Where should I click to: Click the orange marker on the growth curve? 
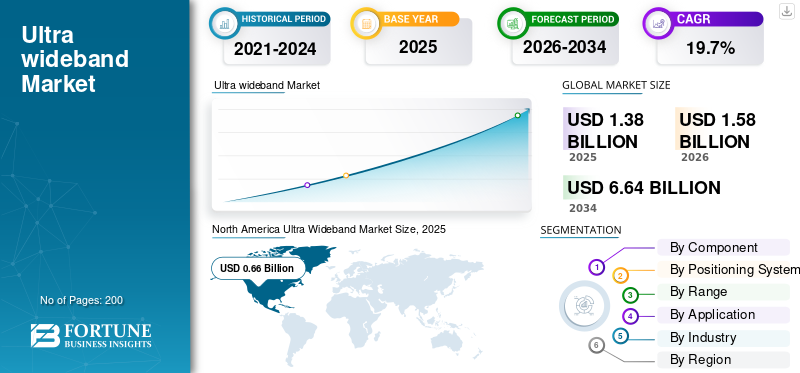click(x=346, y=176)
